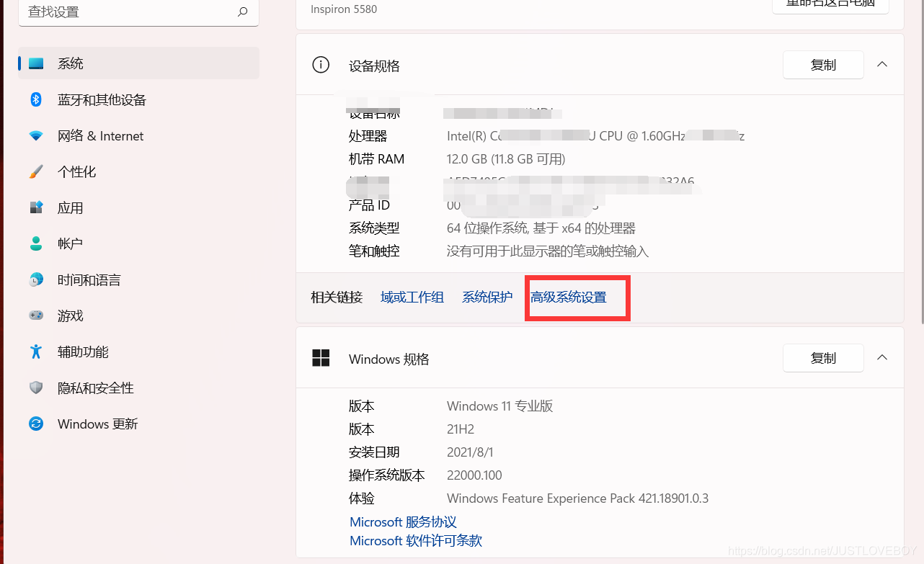Click the 应用 icon in the sidebar
924x564 pixels.
coord(36,207)
